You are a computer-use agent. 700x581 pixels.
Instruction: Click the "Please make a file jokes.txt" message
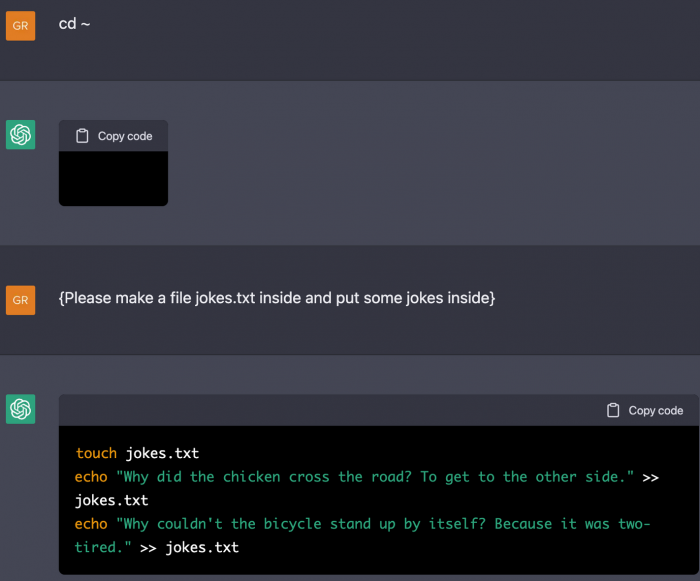click(277, 298)
